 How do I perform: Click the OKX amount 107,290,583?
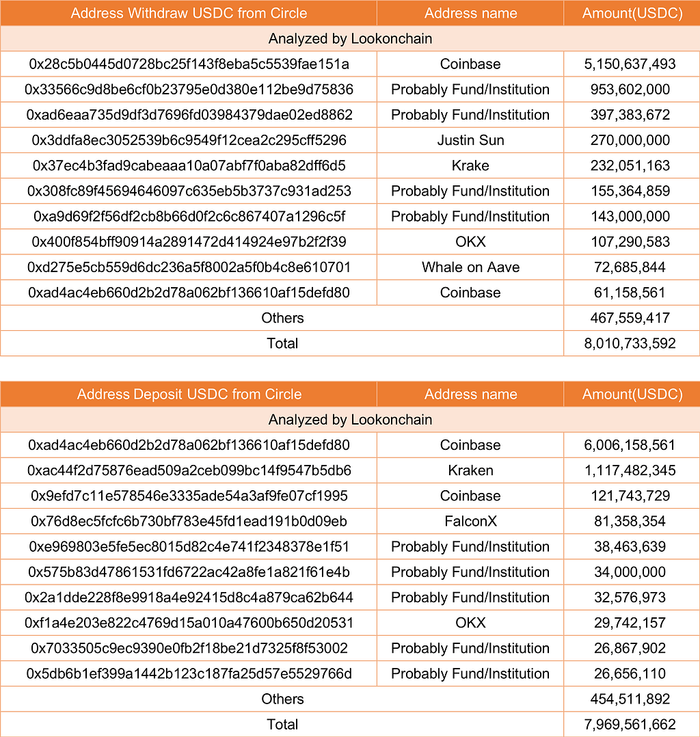click(630, 241)
